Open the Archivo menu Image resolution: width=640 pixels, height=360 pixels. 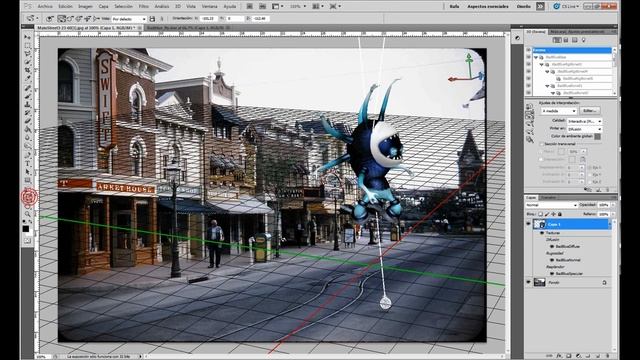(45, 7)
